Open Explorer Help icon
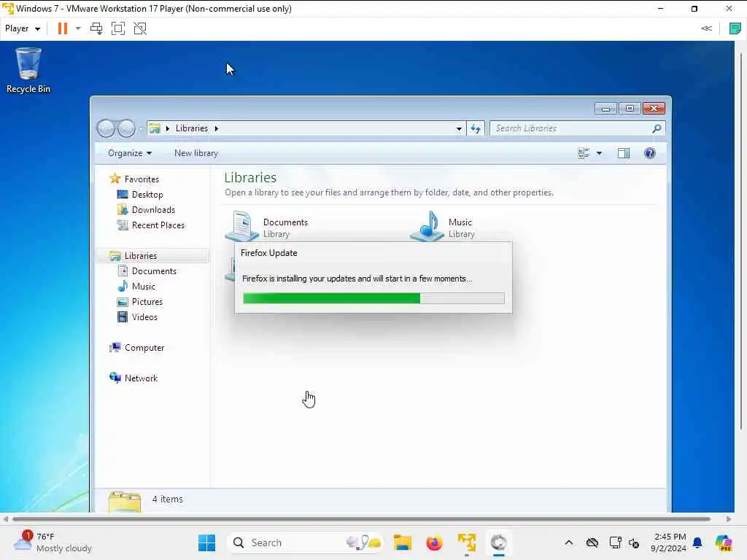Screen dimensions: 747x560 [x=649, y=153]
